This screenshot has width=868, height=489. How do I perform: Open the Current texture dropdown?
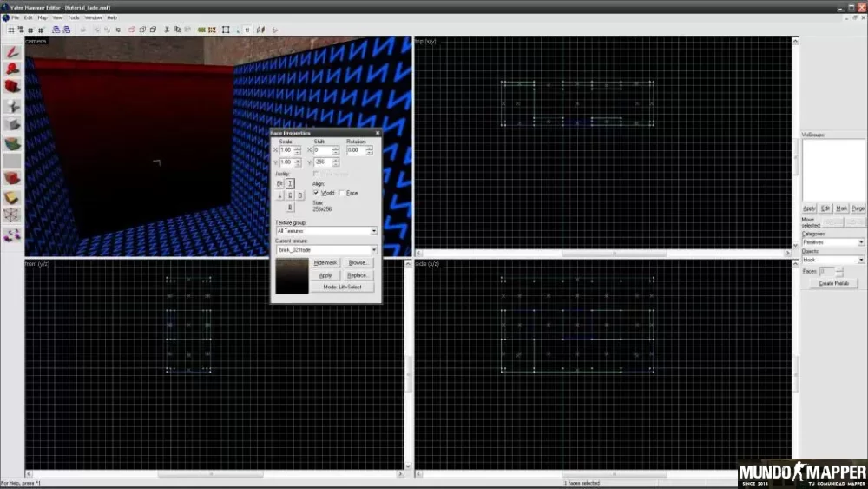[x=374, y=250]
